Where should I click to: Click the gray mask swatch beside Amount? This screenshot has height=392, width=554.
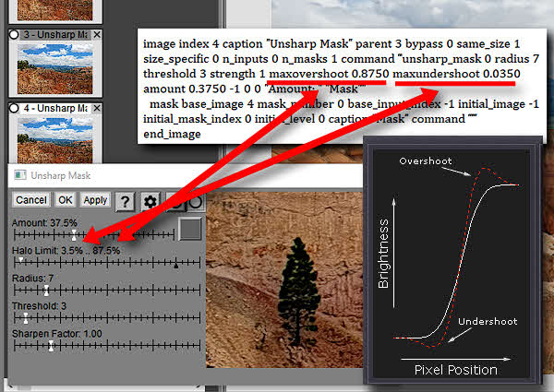tap(190, 229)
